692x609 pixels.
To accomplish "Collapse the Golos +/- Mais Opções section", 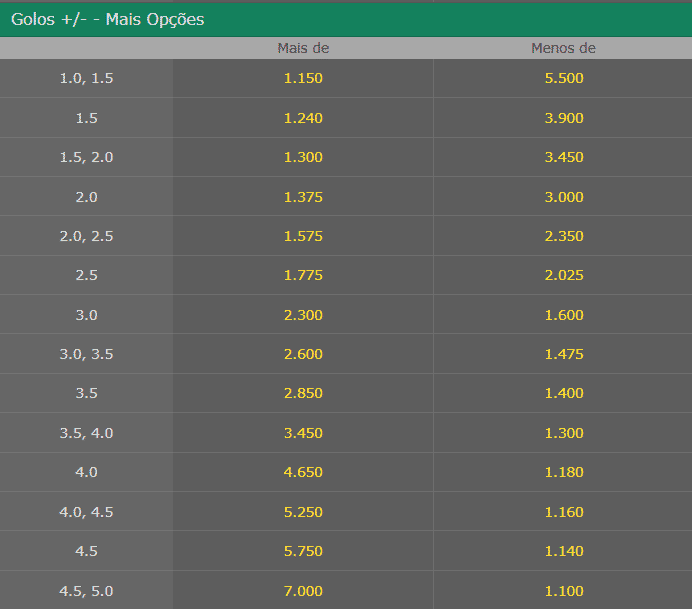I will pos(108,20).
